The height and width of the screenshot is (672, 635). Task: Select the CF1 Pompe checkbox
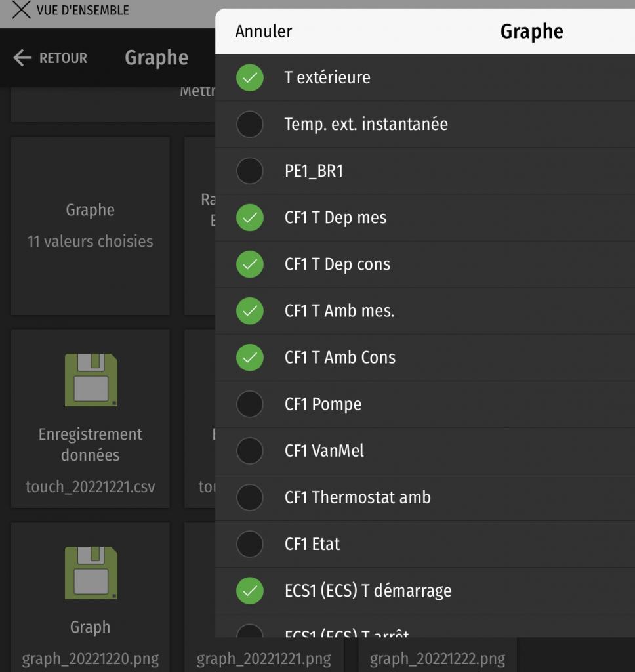pyautogui.click(x=250, y=404)
